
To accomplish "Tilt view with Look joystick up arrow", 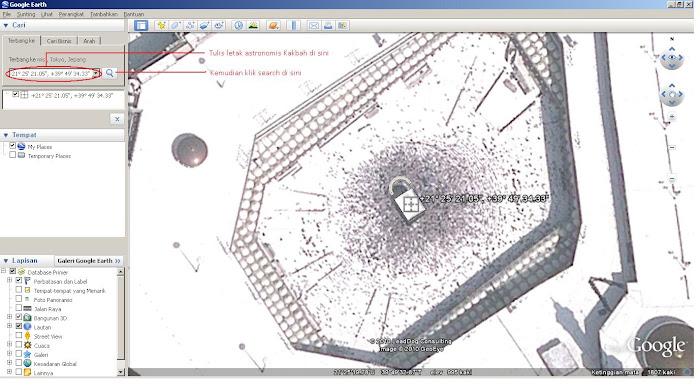I will click(672, 49).
